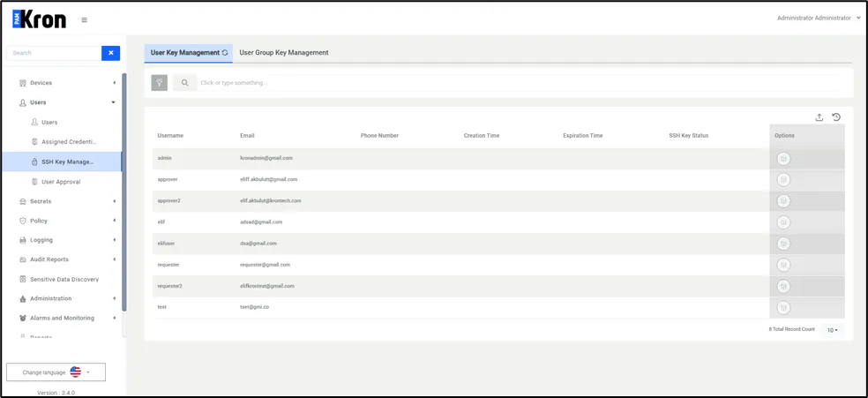This screenshot has width=868, height=398.
Task: Click the filter icon button
Action: point(160,83)
